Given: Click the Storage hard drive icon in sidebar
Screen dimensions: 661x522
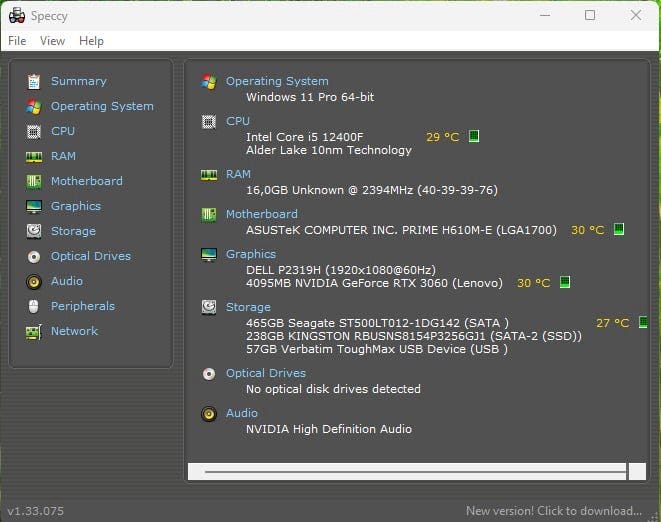Looking at the screenshot, I should click(x=34, y=231).
